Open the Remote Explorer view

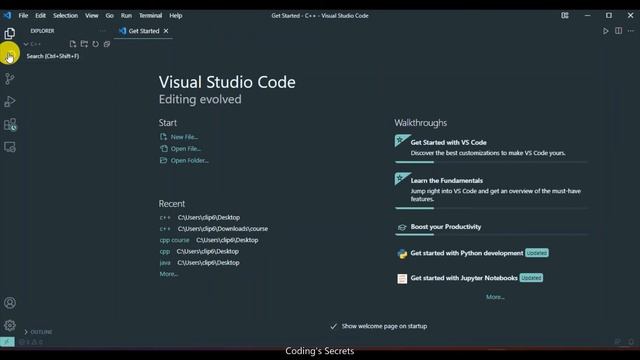[x=10, y=147]
